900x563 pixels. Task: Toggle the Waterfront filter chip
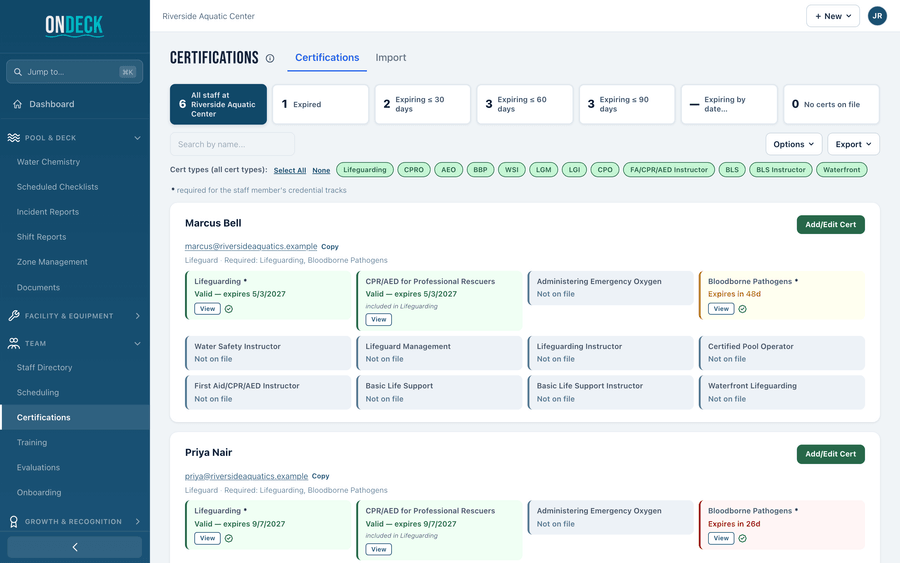click(x=841, y=170)
